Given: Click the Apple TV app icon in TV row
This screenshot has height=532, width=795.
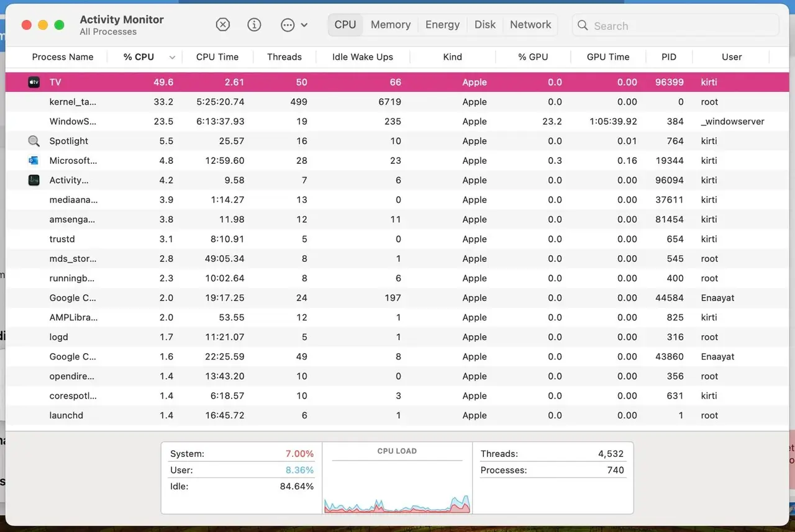Looking at the screenshot, I should [34, 82].
